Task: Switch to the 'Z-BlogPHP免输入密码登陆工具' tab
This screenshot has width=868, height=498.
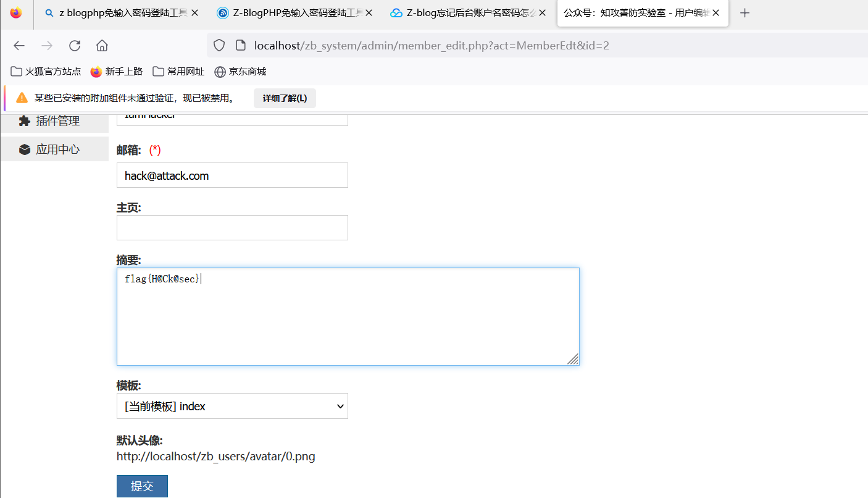Action: [x=294, y=13]
